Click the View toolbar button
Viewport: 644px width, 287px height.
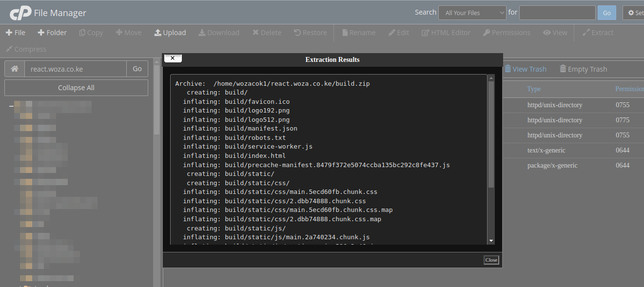555,33
